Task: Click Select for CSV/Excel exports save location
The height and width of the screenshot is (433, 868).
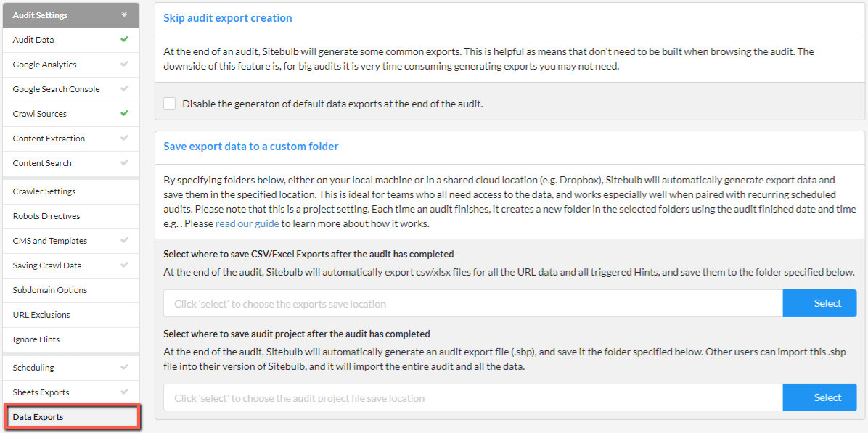Action: [x=820, y=303]
